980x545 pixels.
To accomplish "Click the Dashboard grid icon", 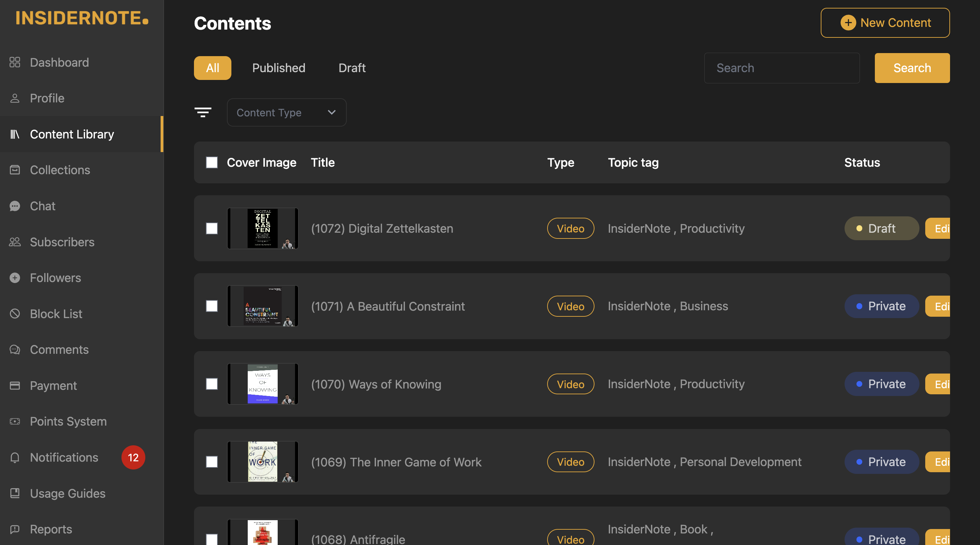I will pyautogui.click(x=15, y=62).
